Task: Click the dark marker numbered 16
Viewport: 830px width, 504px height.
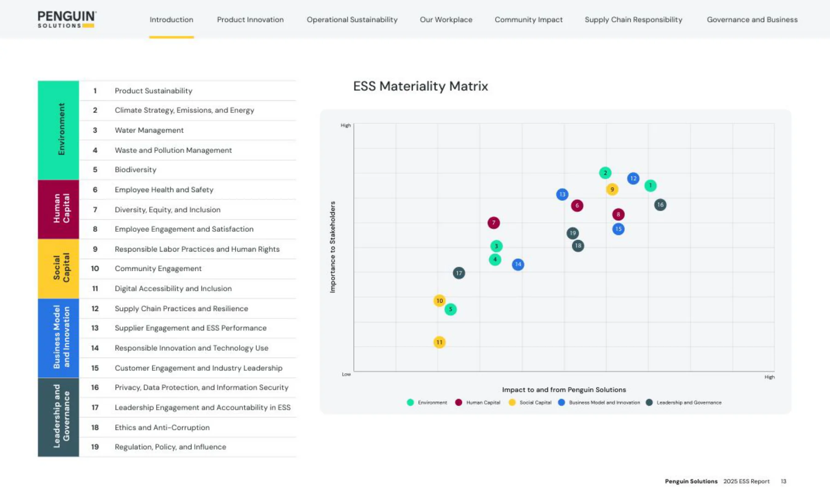Action: coord(660,205)
